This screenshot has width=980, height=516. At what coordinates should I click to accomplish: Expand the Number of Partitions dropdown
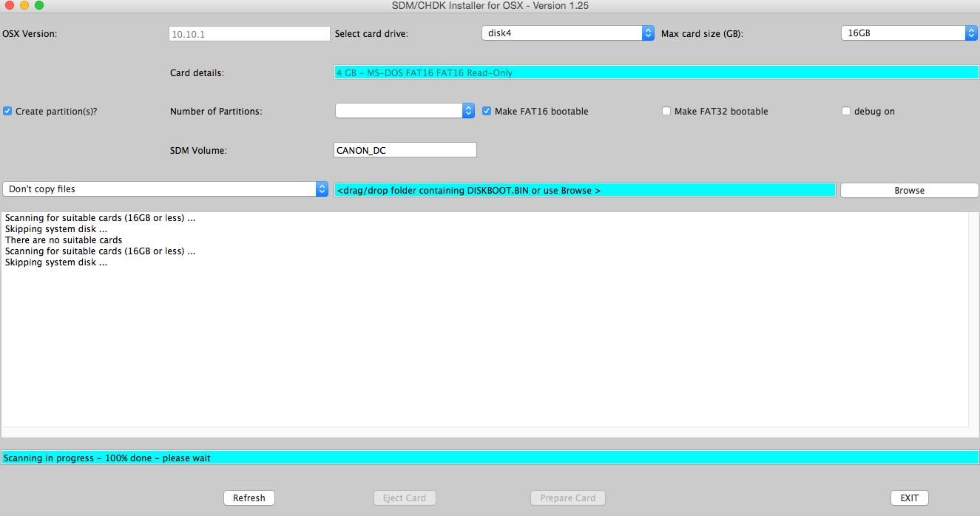click(x=405, y=111)
